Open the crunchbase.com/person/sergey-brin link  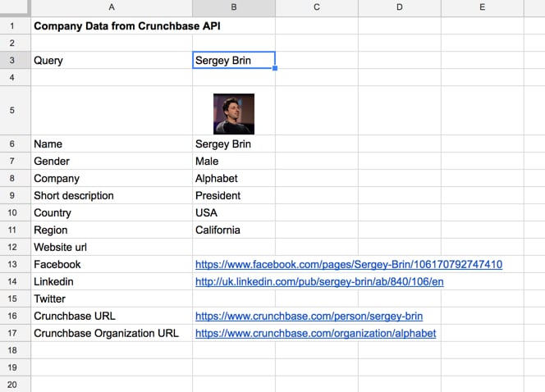click(x=309, y=316)
